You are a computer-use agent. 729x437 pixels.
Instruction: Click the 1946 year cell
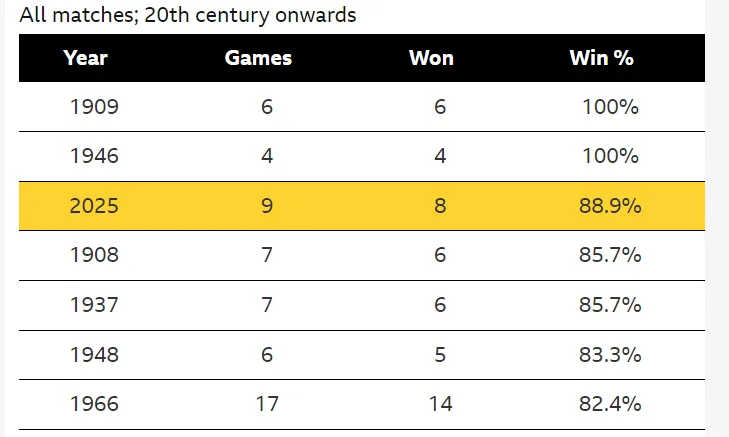[94, 156]
